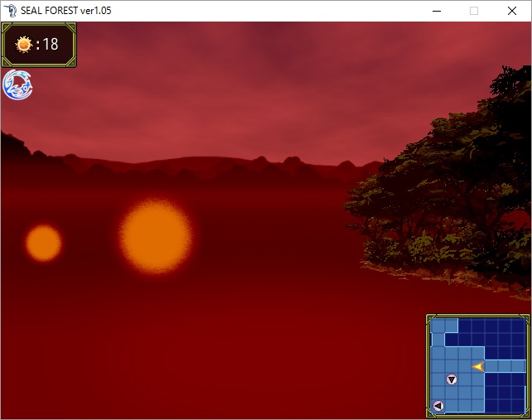Click the disabled maximize button
The width and height of the screenshot is (532, 420).
(x=474, y=11)
